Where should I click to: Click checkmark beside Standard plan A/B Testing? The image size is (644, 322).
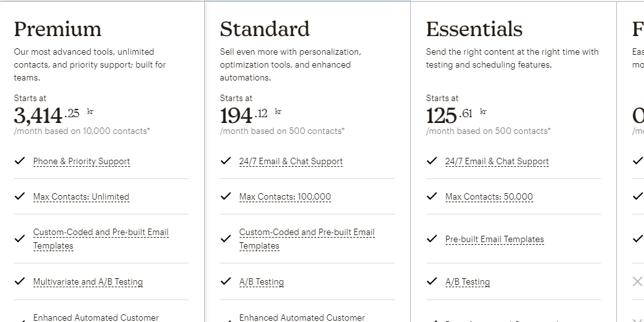[x=226, y=281]
